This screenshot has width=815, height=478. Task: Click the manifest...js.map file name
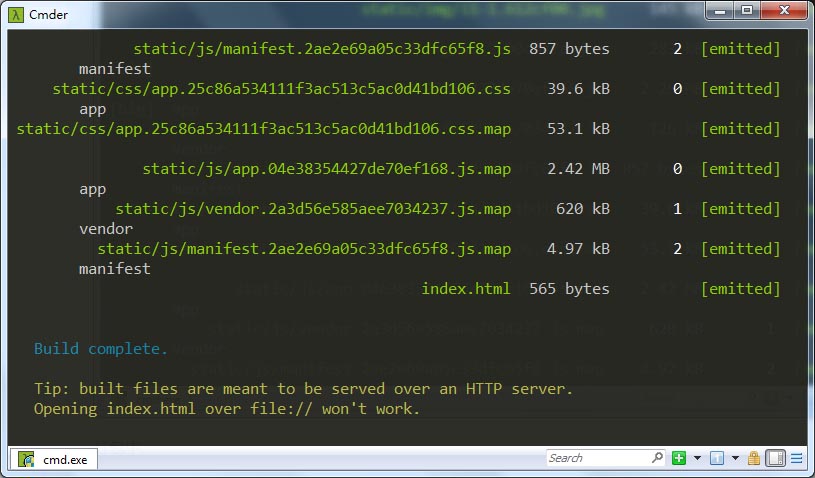click(304, 249)
